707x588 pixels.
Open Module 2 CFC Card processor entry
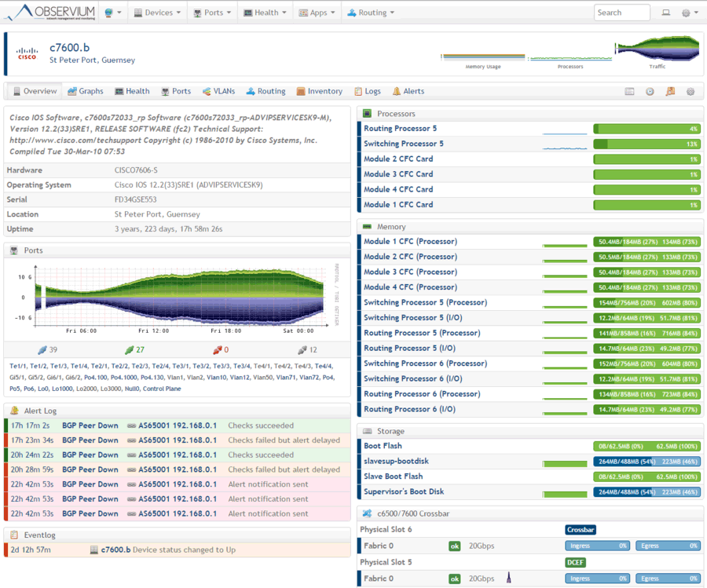pyautogui.click(x=398, y=159)
